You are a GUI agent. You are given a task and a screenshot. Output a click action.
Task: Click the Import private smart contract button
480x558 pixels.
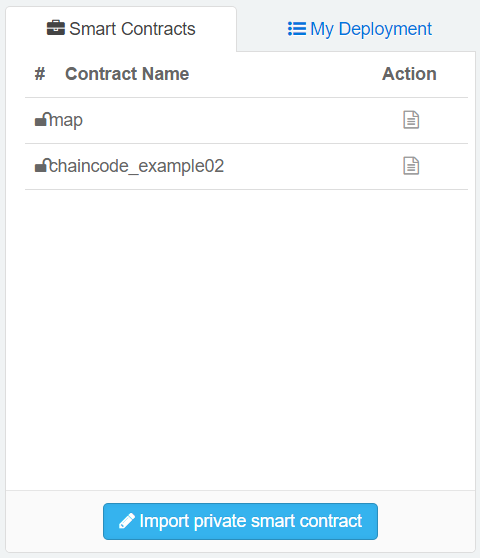[x=240, y=521]
